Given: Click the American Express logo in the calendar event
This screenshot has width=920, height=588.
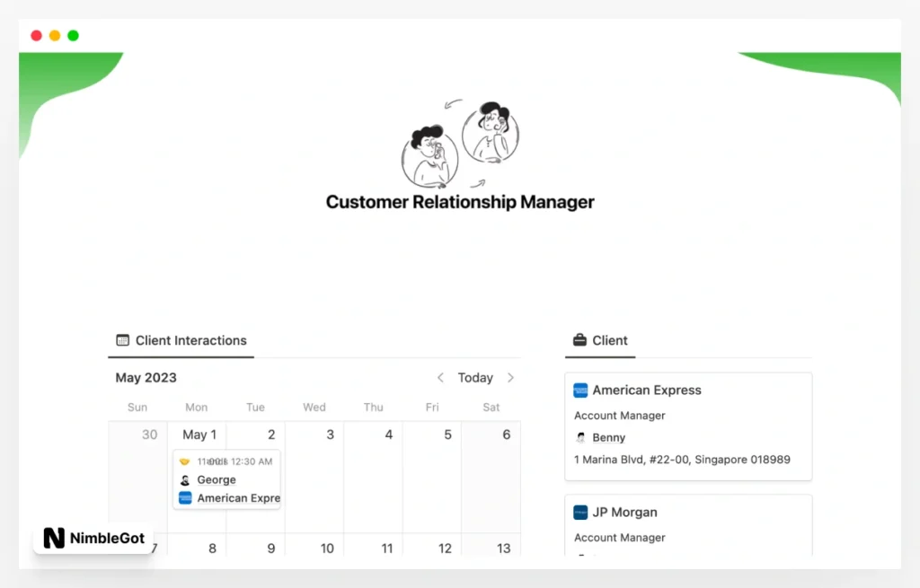Looking at the screenshot, I should [185, 498].
